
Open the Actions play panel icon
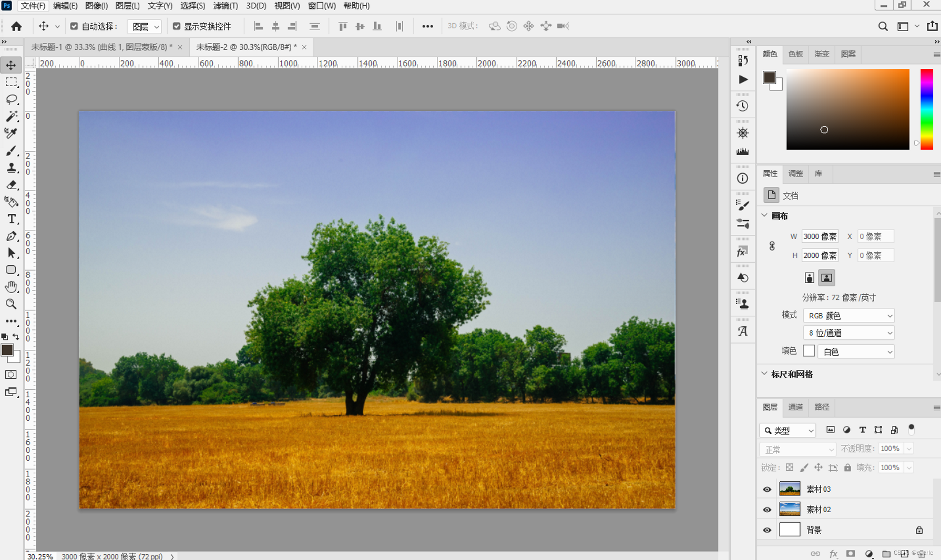[x=742, y=79]
